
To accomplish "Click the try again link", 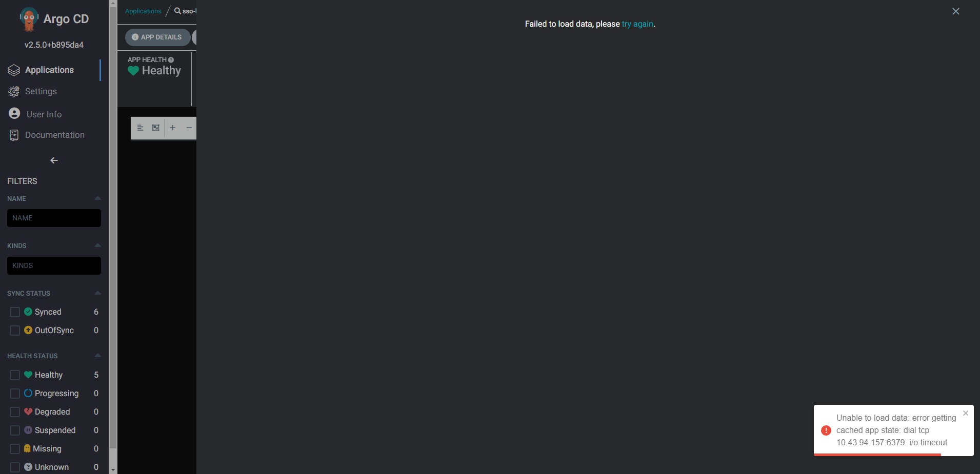I will tap(637, 24).
